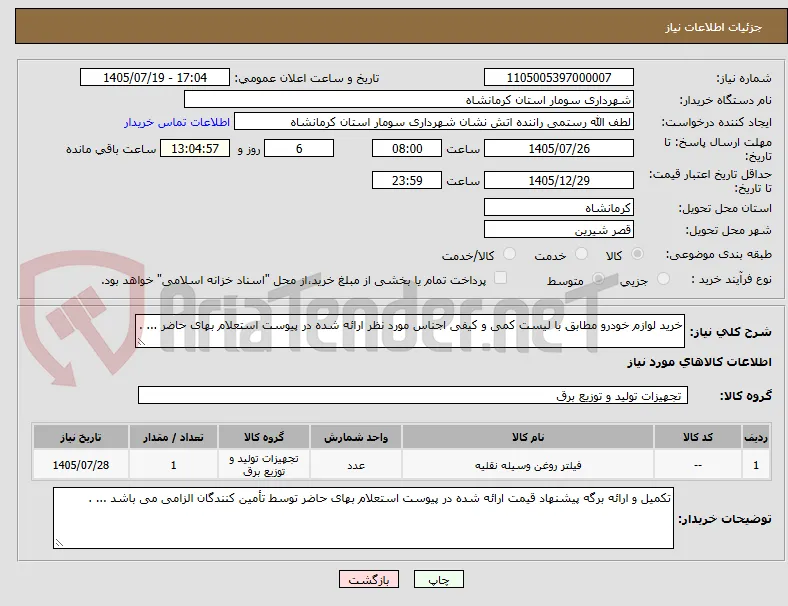
Task: Click the توضیحات خریدار text area
Action: click(363, 518)
